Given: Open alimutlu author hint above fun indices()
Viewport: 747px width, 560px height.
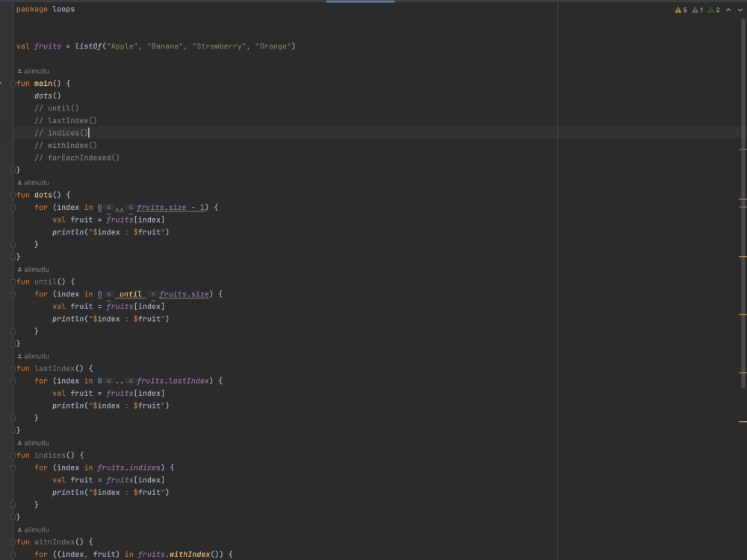Looking at the screenshot, I should 34,442.
